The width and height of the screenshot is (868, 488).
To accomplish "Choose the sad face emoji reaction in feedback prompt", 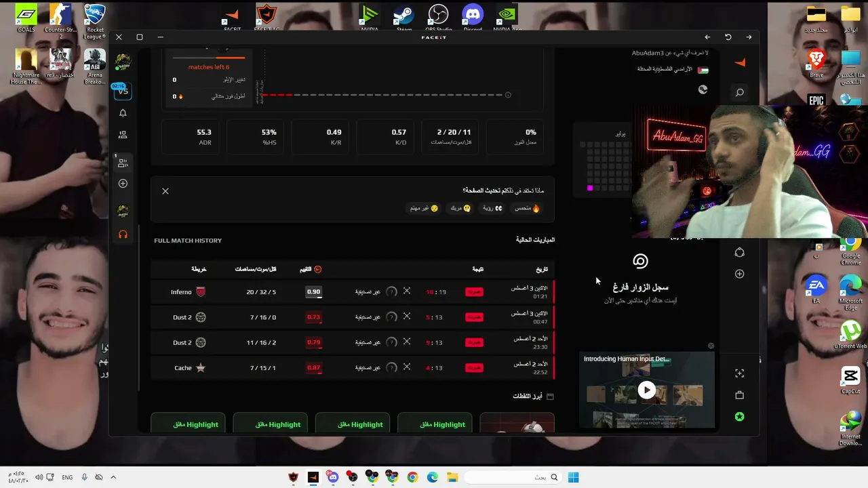I will [425, 208].
